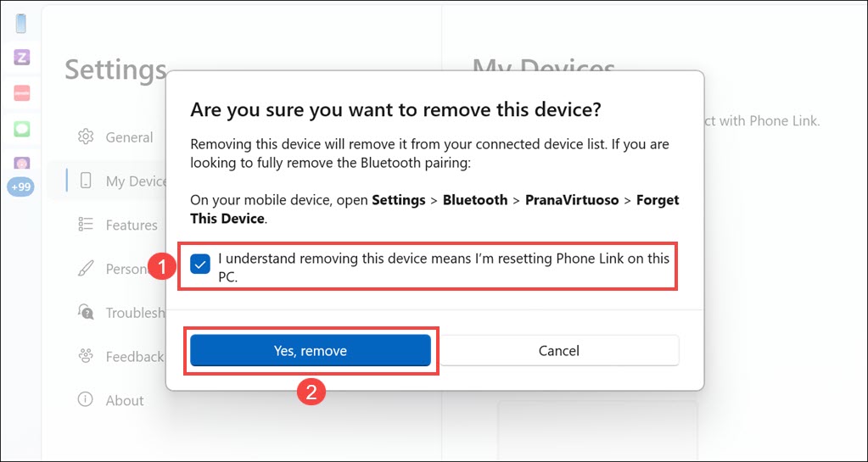
Task: Click the dialog title about removing device
Action: [x=395, y=109]
